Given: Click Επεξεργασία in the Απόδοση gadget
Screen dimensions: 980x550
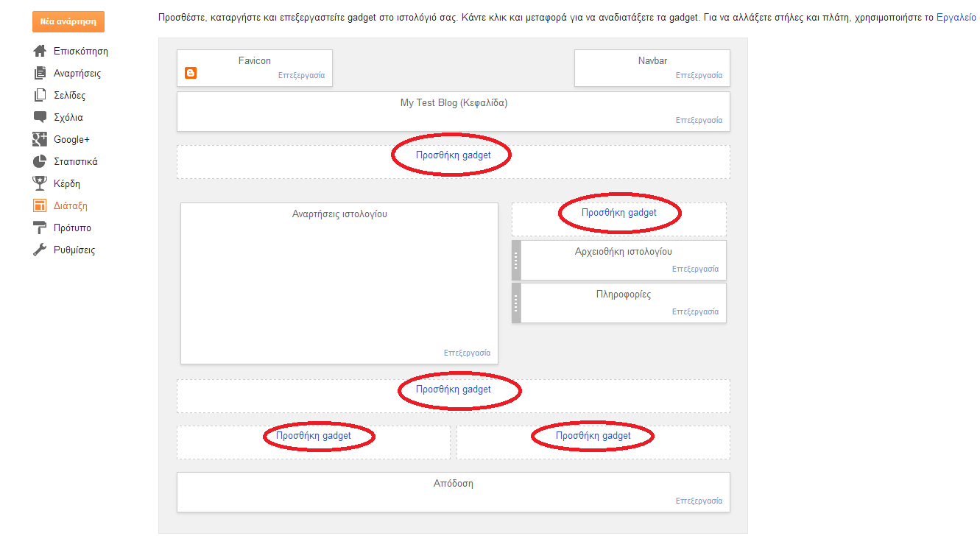Looking at the screenshot, I should click(699, 501).
